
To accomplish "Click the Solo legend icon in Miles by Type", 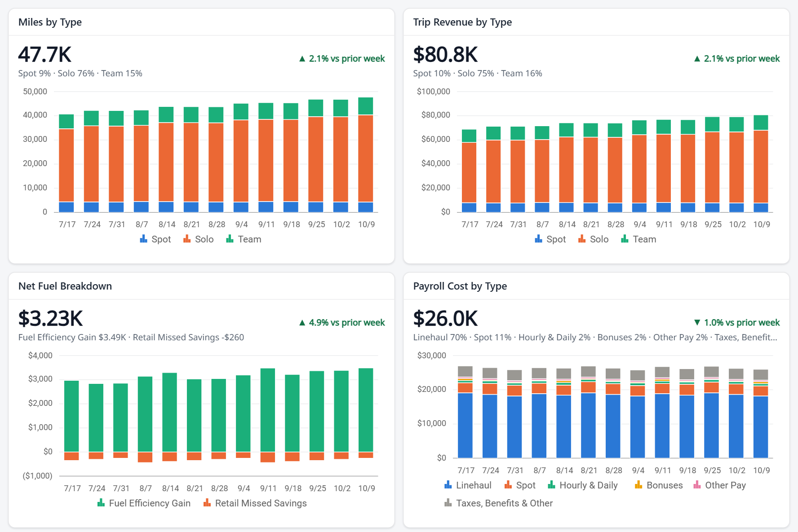I will (x=187, y=239).
